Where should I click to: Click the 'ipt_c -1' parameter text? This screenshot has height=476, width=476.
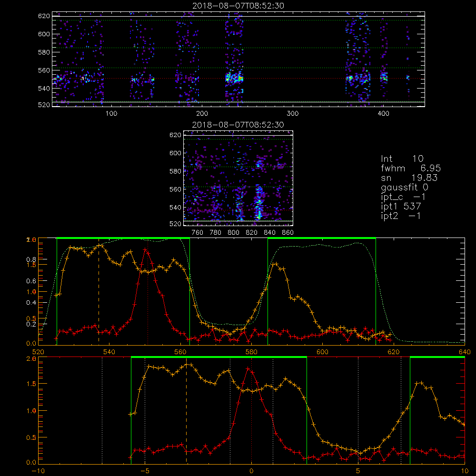(x=403, y=197)
